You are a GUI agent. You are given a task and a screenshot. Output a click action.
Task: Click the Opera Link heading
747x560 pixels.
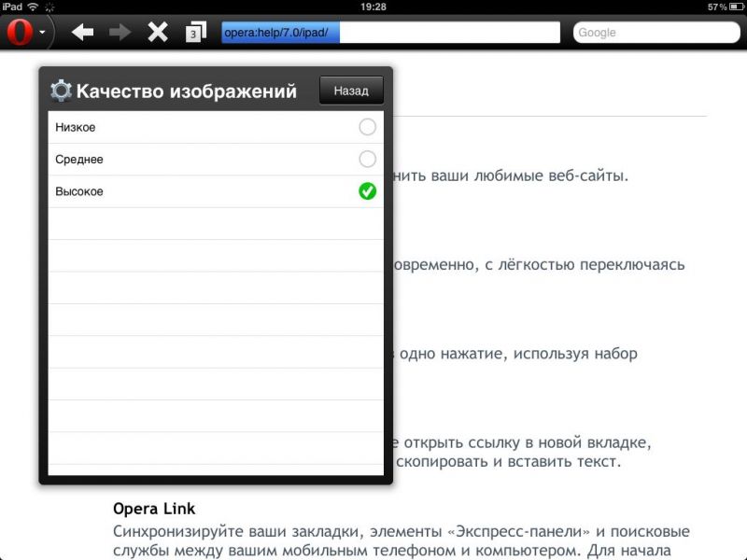(154, 509)
